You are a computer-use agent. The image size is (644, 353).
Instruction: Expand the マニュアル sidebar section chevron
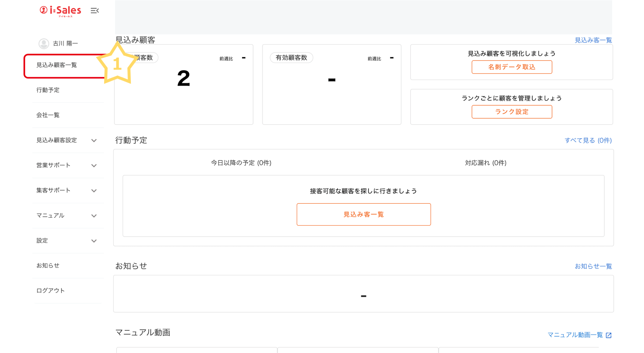coord(94,216)
